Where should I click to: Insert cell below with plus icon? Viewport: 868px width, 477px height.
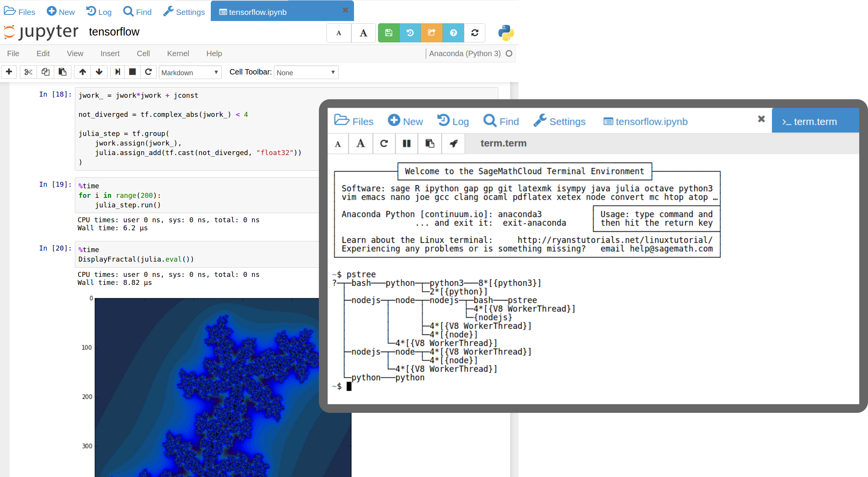coord(9,72)
